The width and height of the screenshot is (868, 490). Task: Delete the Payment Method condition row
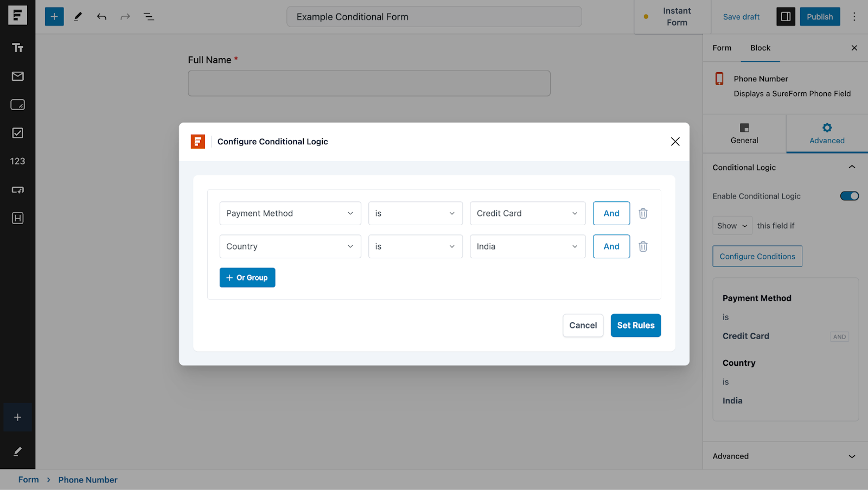[643, 213]
